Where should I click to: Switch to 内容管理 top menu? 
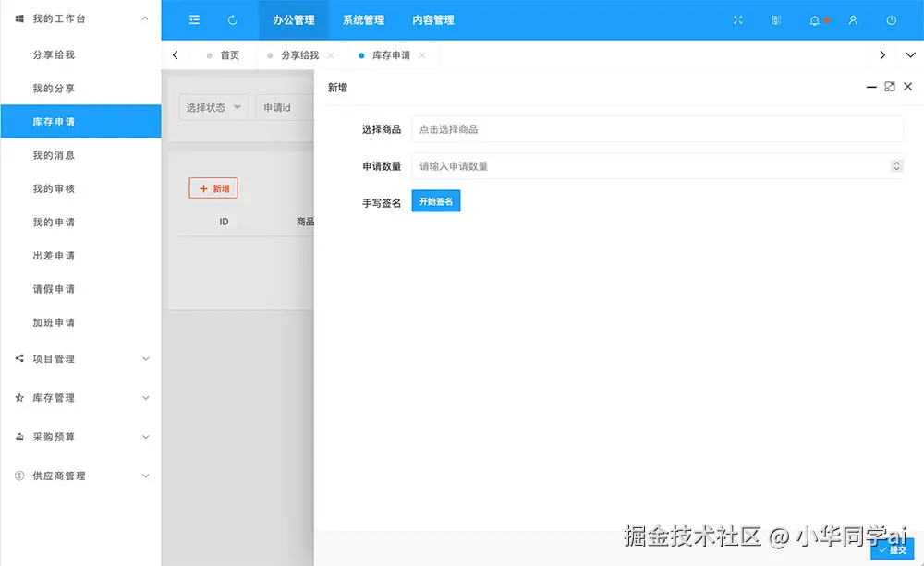[x=433, y=20]
